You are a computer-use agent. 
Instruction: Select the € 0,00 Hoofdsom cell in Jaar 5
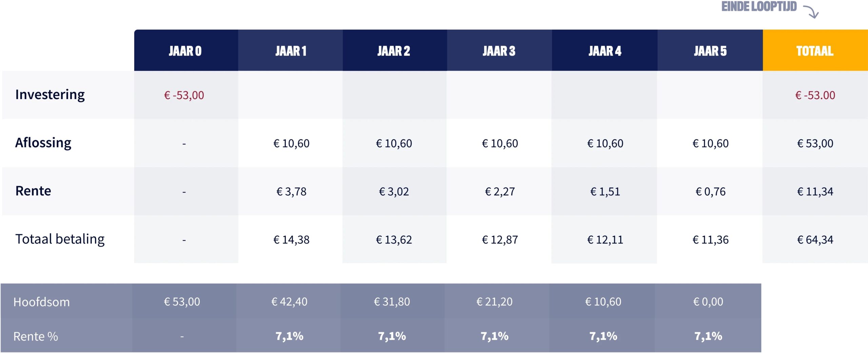(x=708, y=301)
